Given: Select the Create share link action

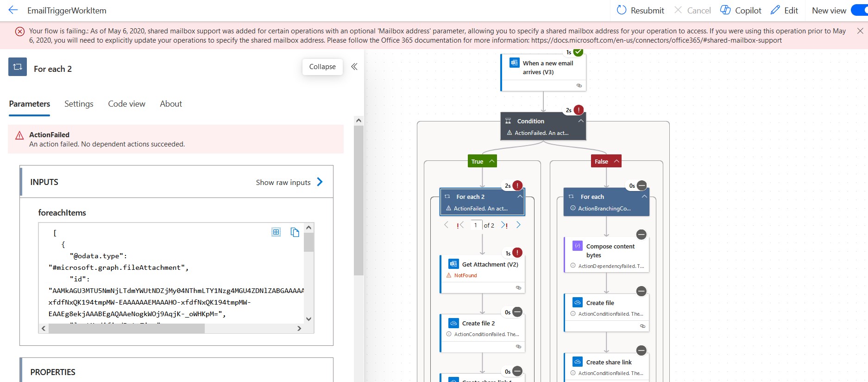Looking at the screenshot, I should point(607,367).
